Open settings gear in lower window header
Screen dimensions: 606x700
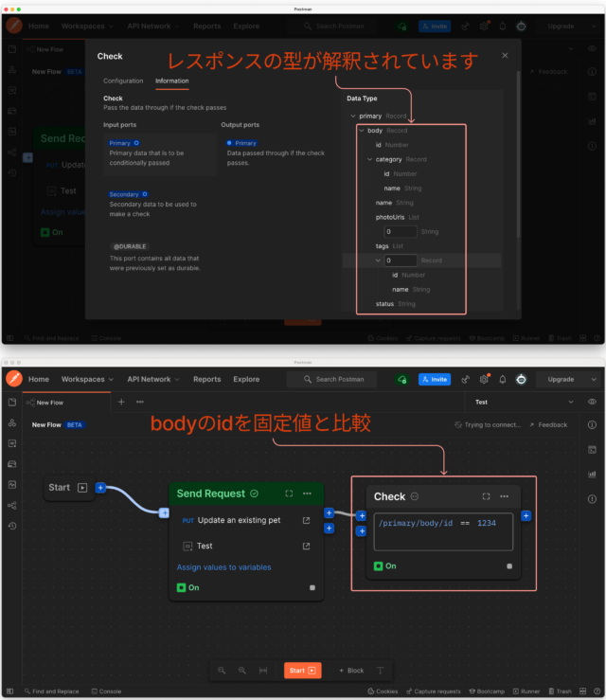[x=484, y=379]
